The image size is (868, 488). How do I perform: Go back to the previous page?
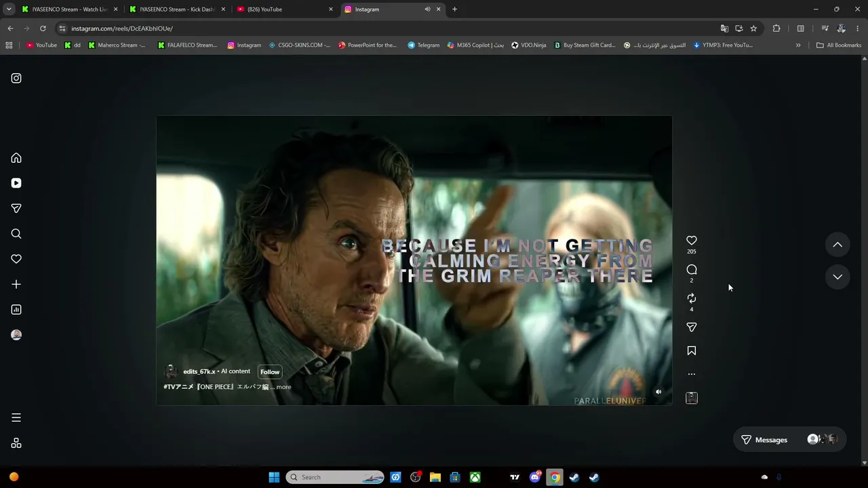coord(10,28)
